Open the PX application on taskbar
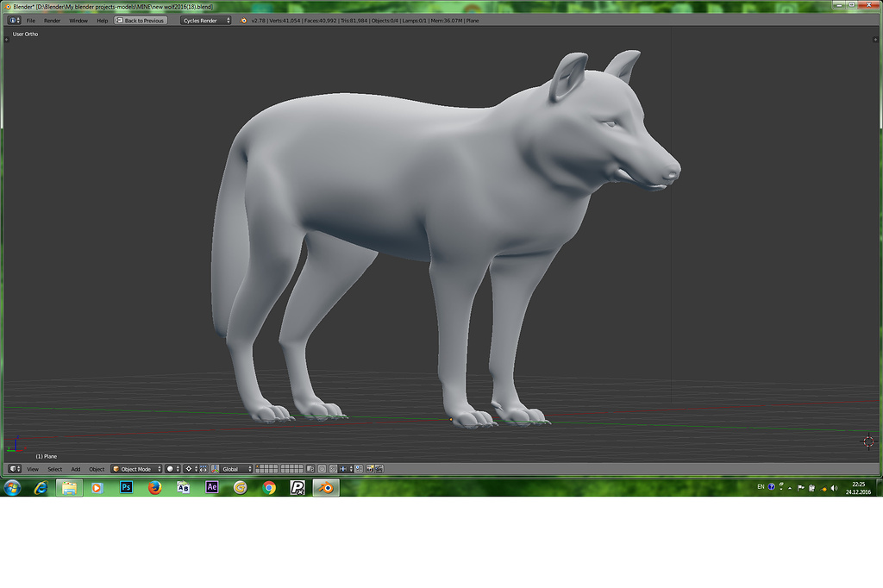Screen dimensions: 883x588 tap(297, 487)
